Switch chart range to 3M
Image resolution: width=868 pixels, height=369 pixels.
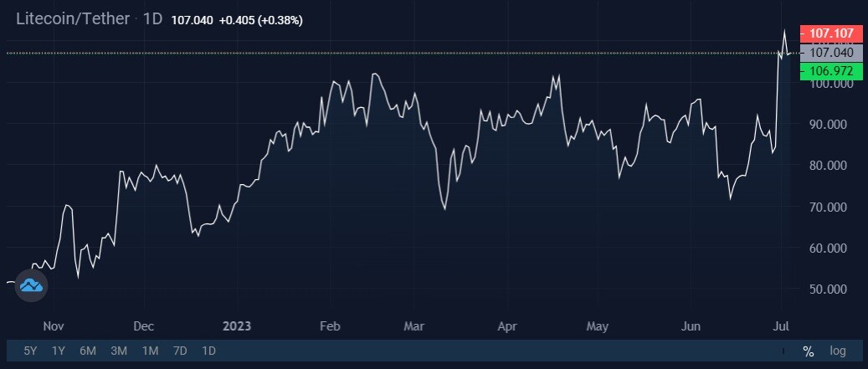point(119,351)
